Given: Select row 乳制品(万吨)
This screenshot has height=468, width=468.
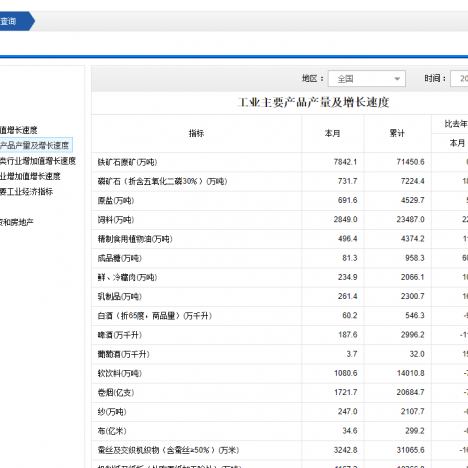Looking at the screenshot, I should (280, 297).
